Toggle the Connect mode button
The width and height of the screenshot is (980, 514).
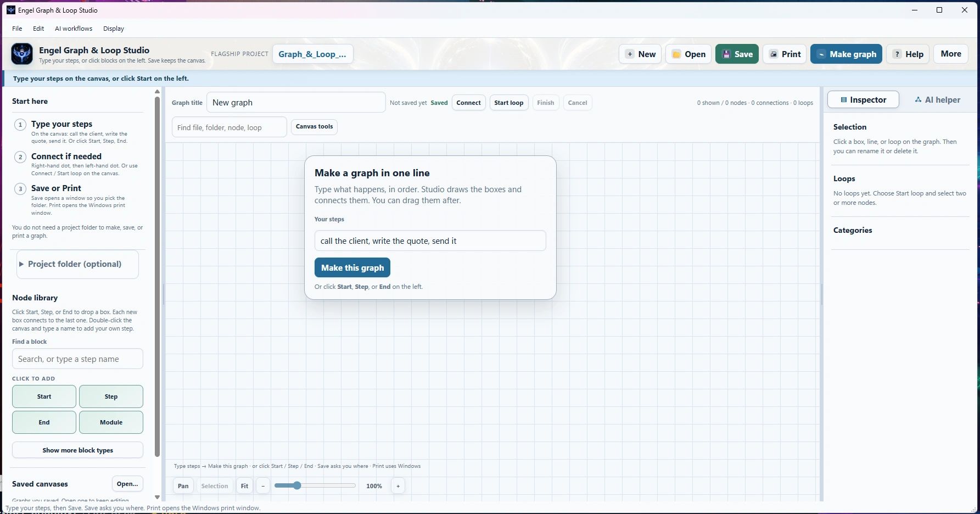[468, 103]
